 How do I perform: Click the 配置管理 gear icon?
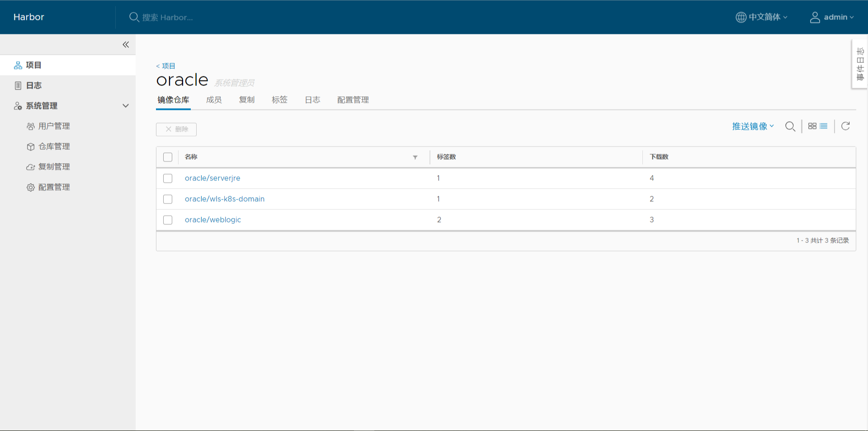tap(31, 187)
